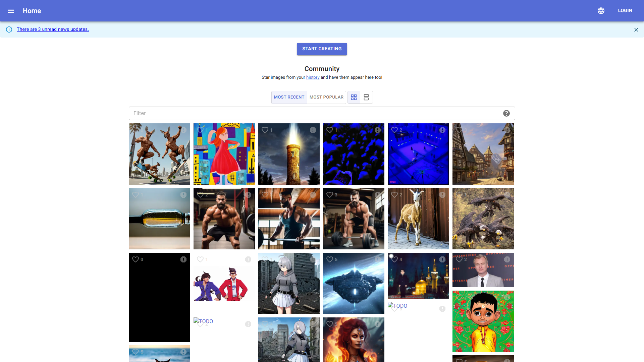Select the MOST RECENT sorting tab
Image resolution: width=644 pixels, height=362 pixels.
pos(289,97)
